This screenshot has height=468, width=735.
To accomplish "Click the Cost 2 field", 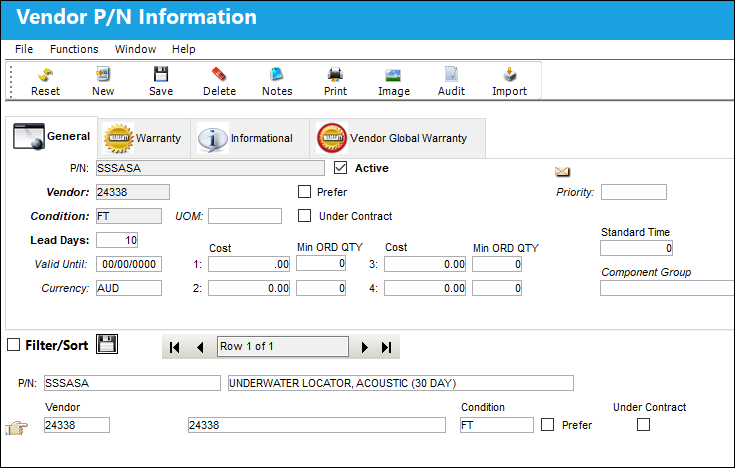I will (x=249, y=288).
